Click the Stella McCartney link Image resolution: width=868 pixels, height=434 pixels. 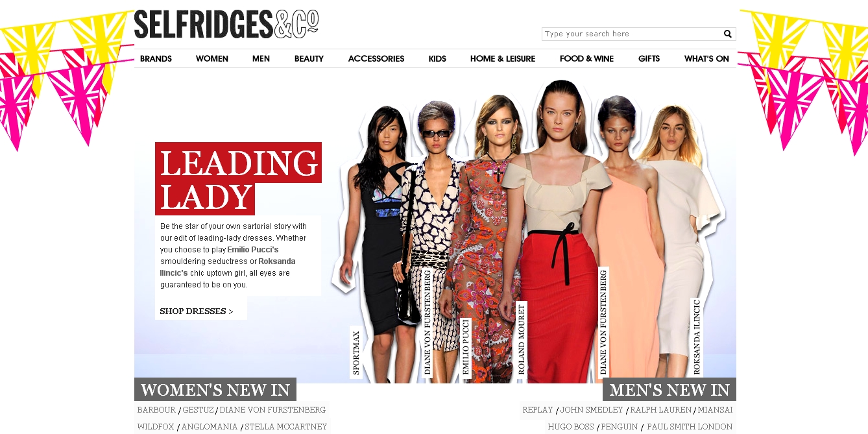(x=286, y=427)
